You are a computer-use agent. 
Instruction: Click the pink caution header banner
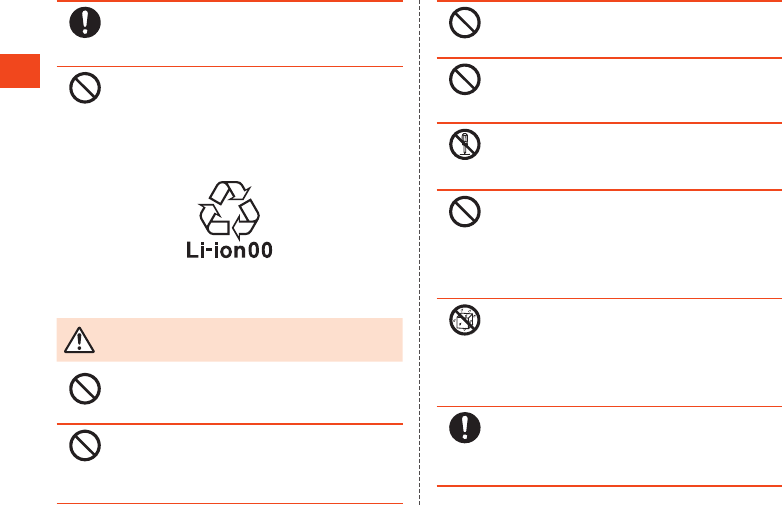point(229,339)
